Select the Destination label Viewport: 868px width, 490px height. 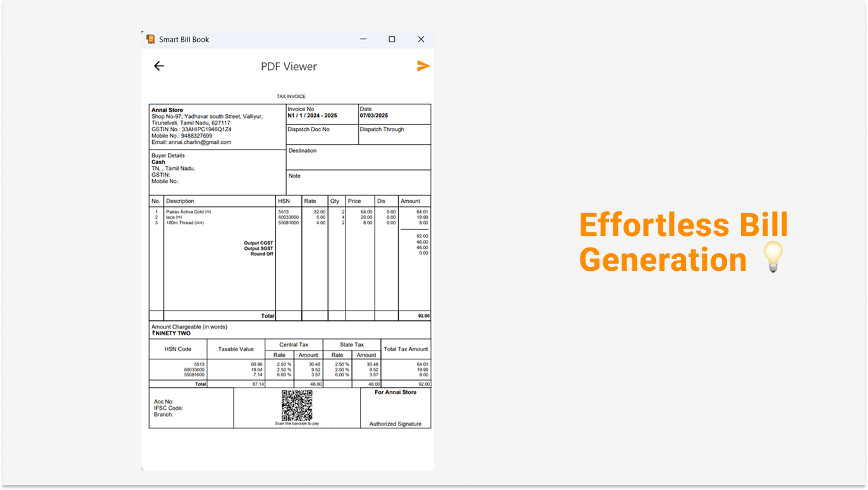tap(303, 151)
